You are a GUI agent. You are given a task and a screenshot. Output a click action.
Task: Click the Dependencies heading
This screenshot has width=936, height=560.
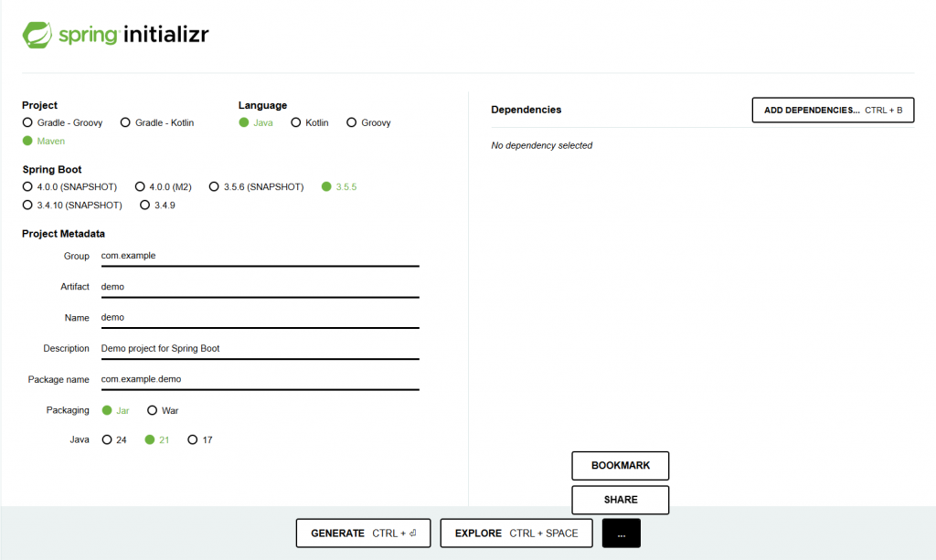click(x=526, y=110)
